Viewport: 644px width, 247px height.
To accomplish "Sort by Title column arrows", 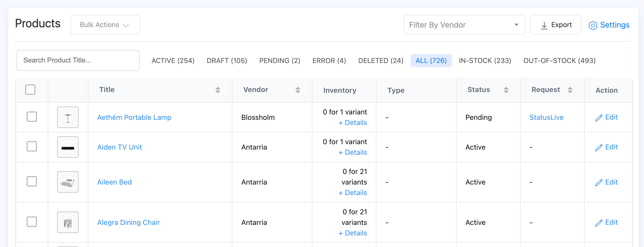I will tap(218, 90).
